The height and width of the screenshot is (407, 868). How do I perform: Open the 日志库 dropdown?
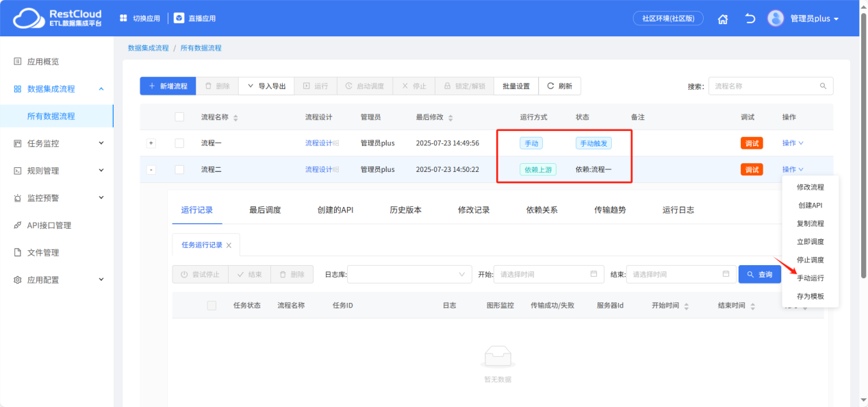pos(409,274)
